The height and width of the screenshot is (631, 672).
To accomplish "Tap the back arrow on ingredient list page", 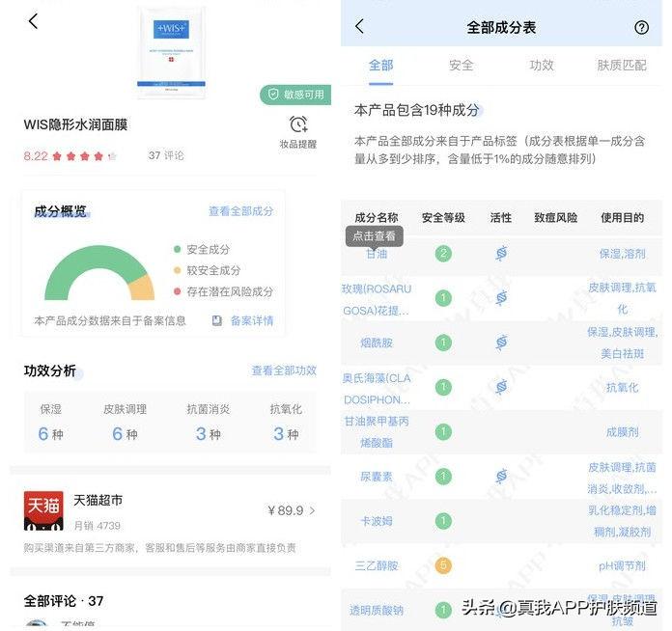I will [359, 26].
